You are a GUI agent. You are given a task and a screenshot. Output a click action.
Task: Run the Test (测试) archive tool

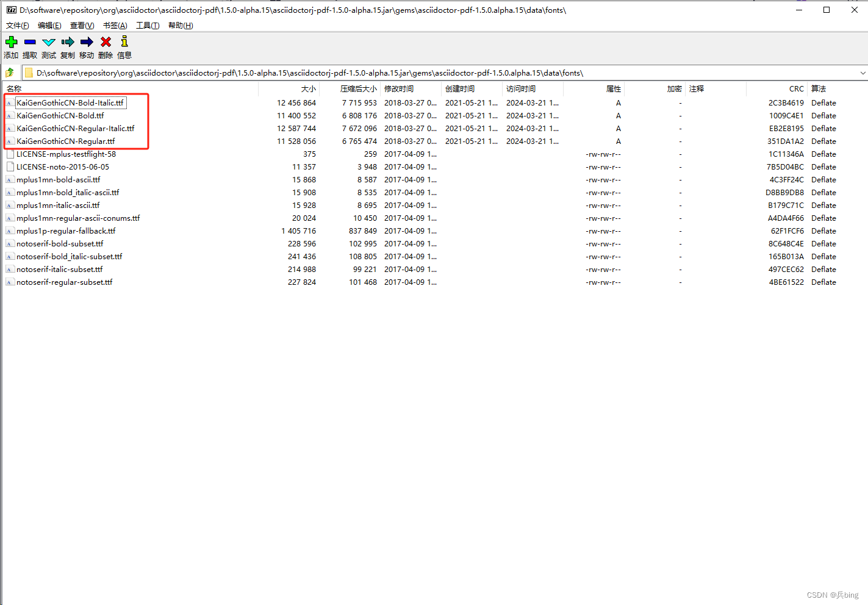point(49,42)
